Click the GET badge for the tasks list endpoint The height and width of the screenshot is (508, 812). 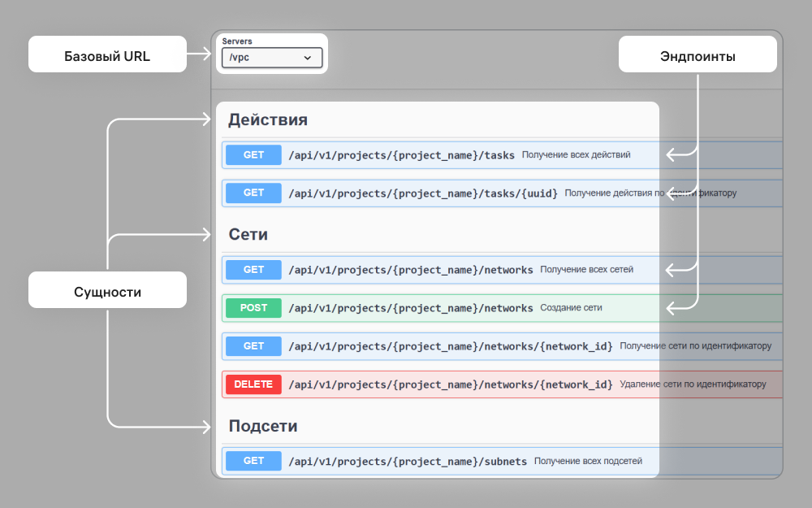click(253, 154)
